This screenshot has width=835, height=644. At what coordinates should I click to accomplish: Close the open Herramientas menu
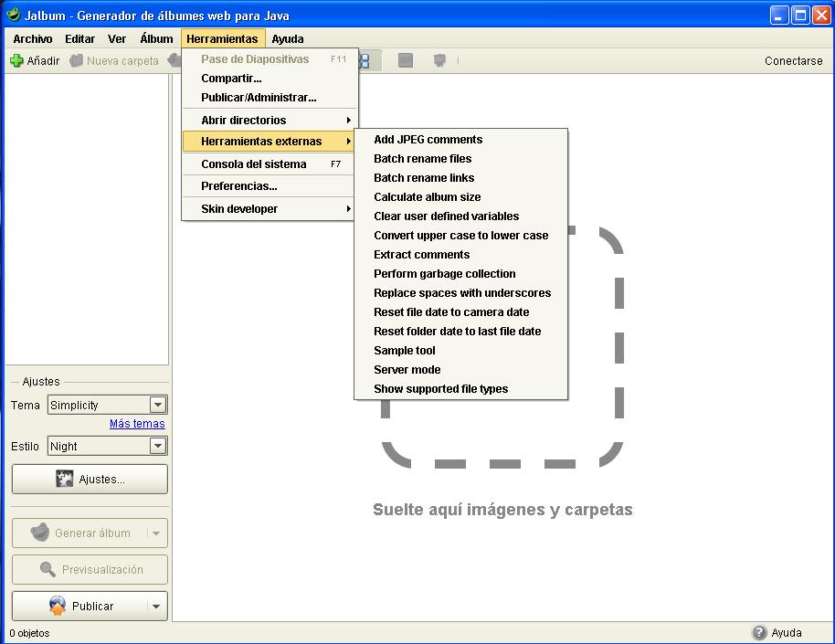222,39
